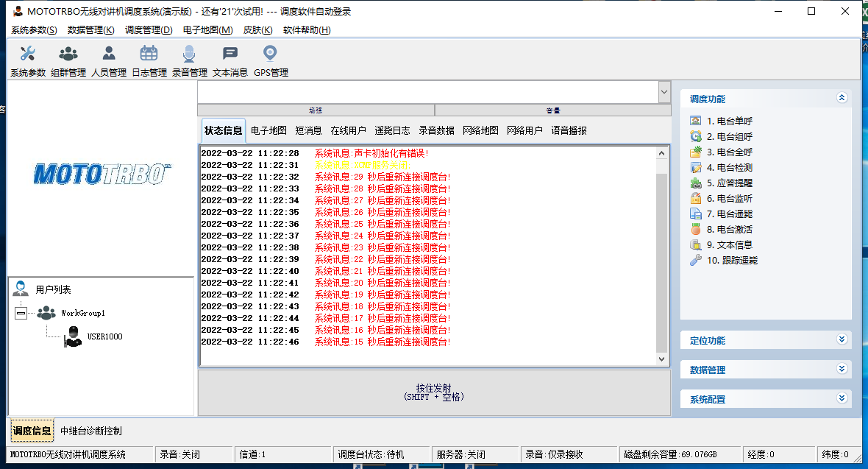Open 文本消息 text messages

click(x=230, y=61)
